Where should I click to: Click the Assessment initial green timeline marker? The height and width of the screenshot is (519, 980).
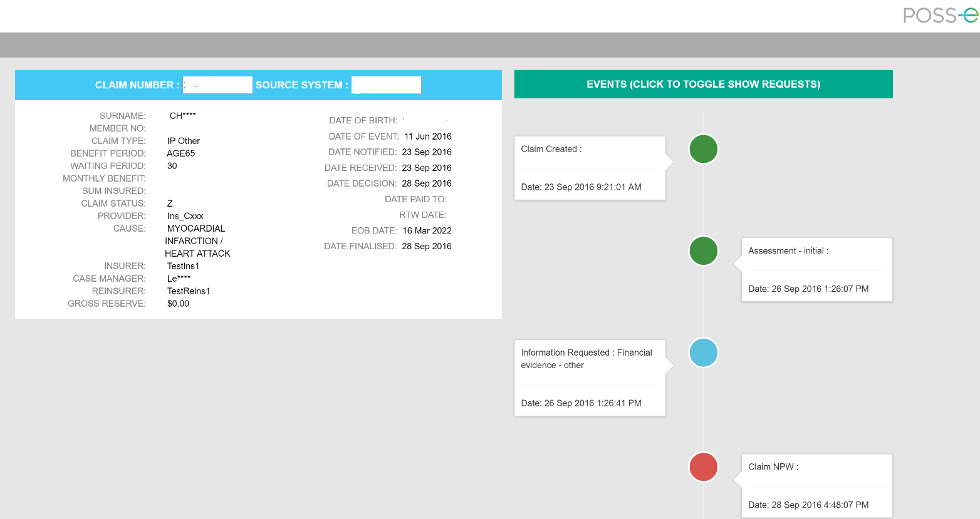coord(703,250)
